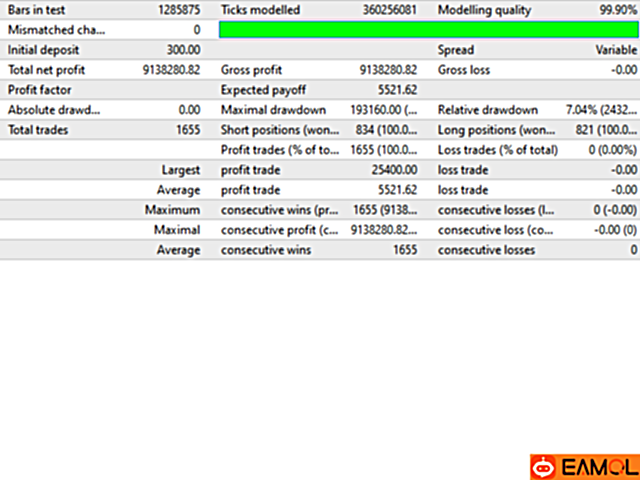Select the 'Bars in test' label
Viewport: 640px width, 480px height.
[x=36, y=10]
